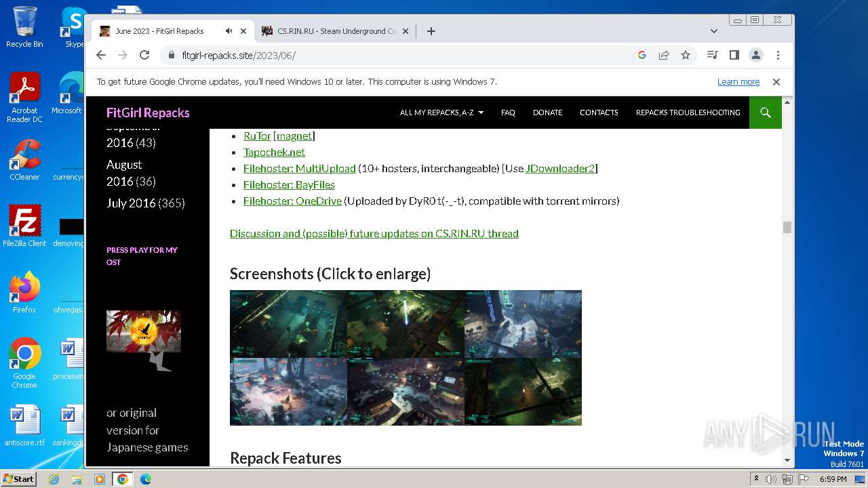Enlarge the top-left game screenshot
Image resolution: width=868 pixels, height=488 pixels.
point(288,324)
